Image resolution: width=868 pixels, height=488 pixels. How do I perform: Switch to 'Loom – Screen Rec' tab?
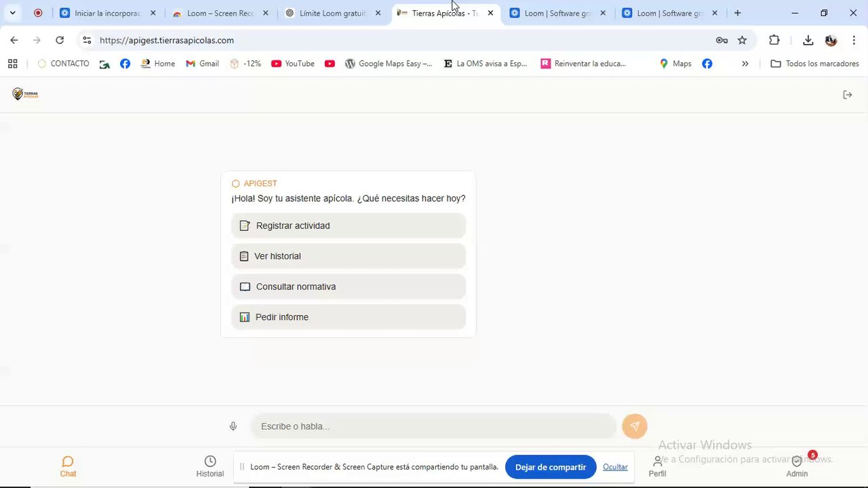[x=221, y=13]
